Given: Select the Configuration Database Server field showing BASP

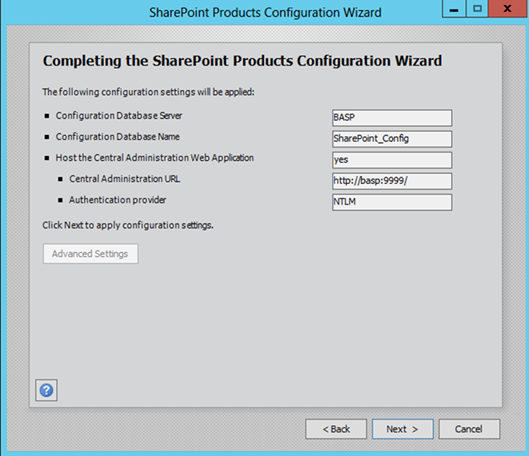Looking at the screenshot, I should pos(392,118).
